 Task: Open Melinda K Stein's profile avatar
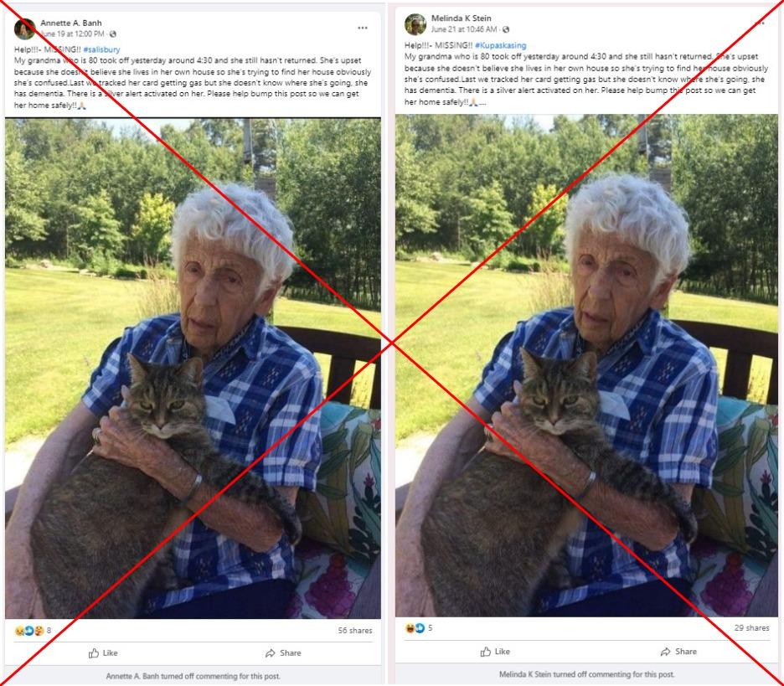click(415, 24)
